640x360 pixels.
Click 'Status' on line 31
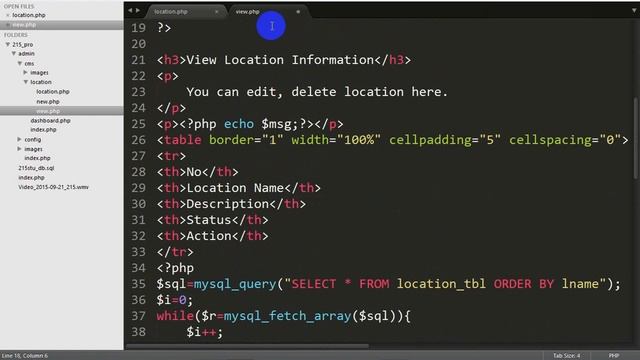point(209,220)
